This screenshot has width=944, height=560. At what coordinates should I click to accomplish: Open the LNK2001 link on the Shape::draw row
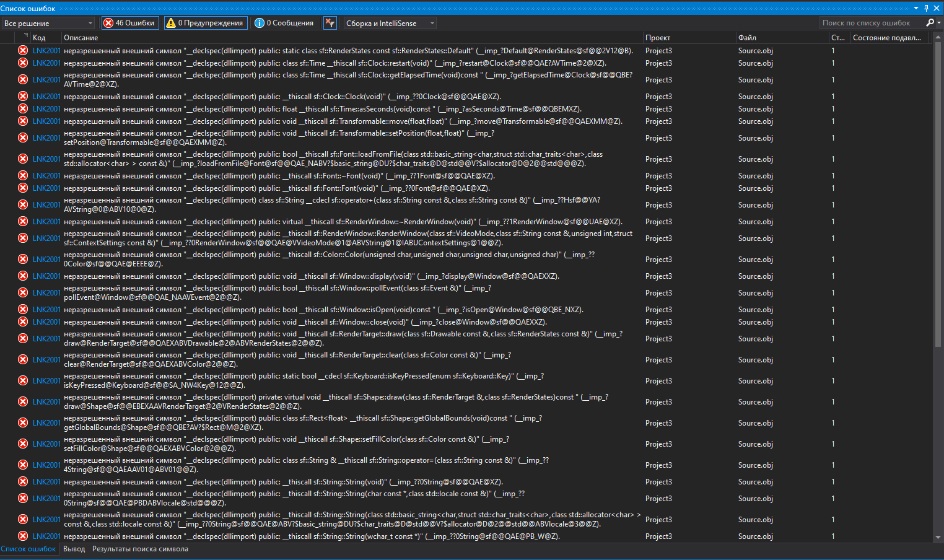coord(46,402)
